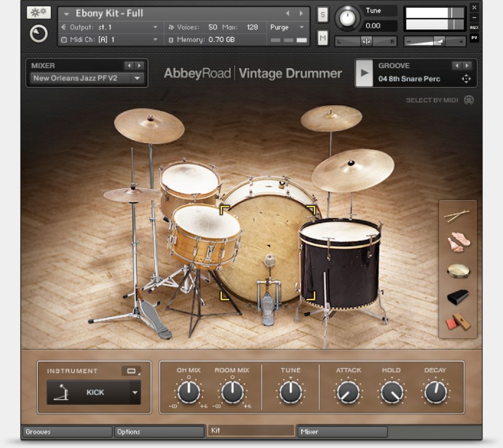Choose the hand claps percussion icon
The width and height of the screenshot is (503, 448).
[x=458, y=243]
